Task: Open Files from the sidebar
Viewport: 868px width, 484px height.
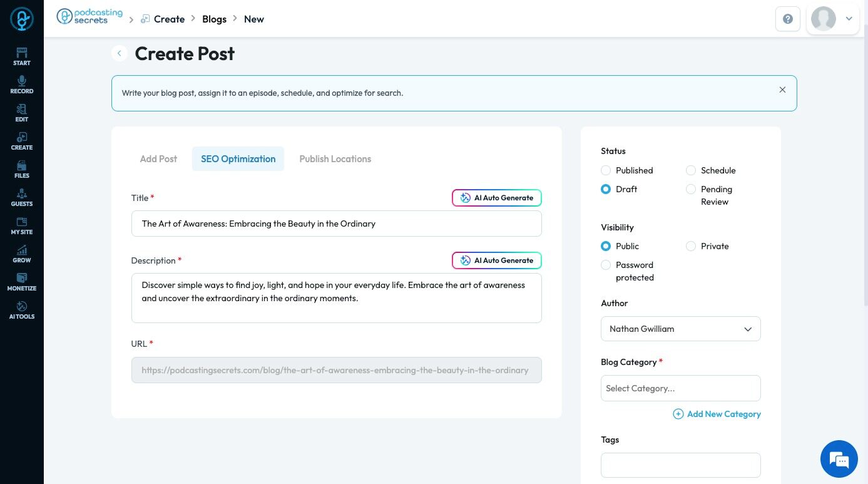Action: (x=21, y=169)
